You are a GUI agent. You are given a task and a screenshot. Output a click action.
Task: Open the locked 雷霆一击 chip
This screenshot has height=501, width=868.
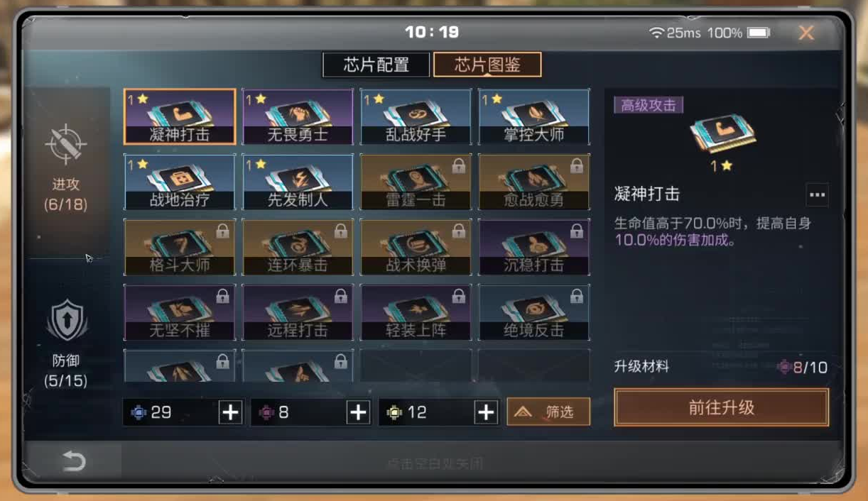(x=416, y=182)
